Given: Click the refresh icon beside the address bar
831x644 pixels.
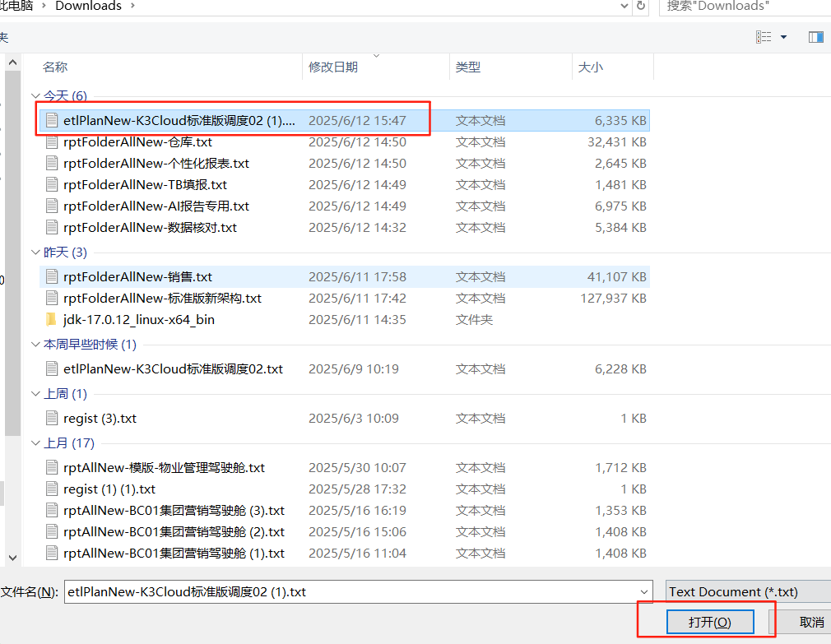Looking at the screenshot, I should [x=641, y=5].
